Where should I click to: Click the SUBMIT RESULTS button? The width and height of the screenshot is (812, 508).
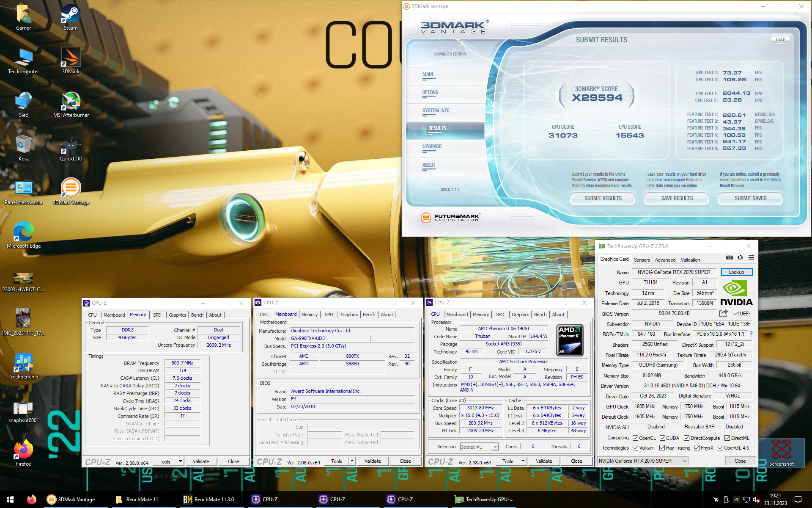(603, 199)
